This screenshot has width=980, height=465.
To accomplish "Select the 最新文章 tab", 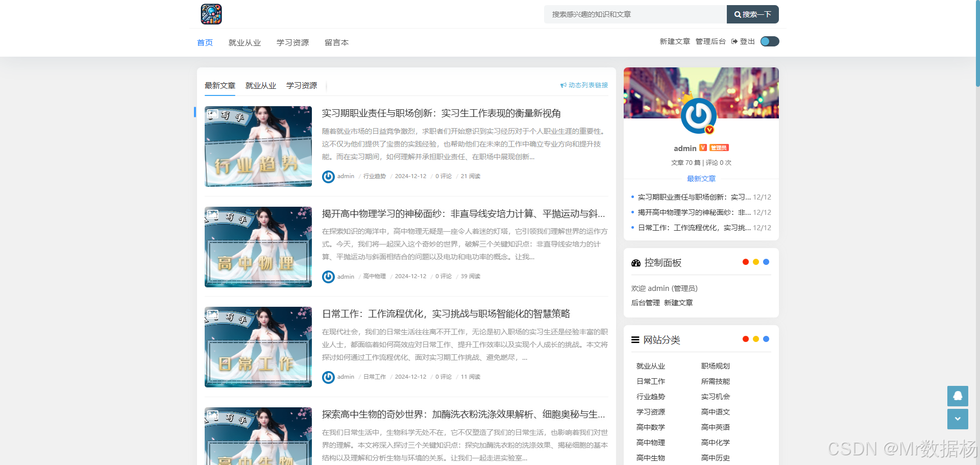I will [220, 86].
